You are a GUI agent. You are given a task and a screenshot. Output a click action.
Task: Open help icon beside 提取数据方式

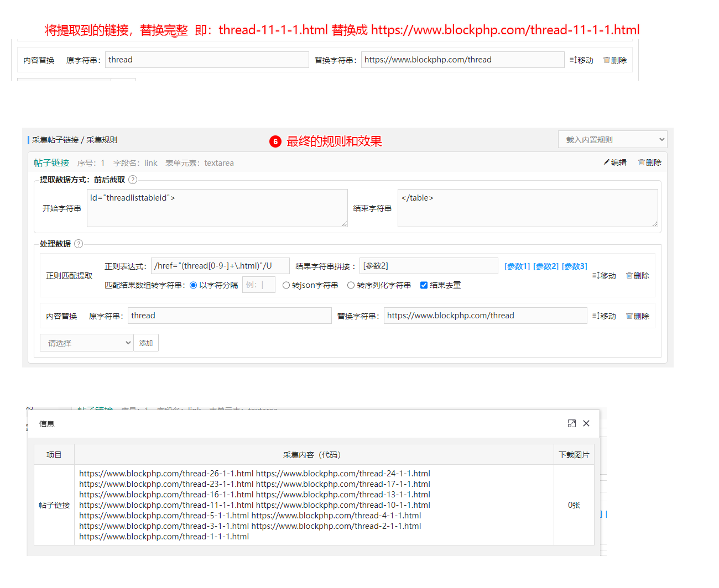point(133,180)
